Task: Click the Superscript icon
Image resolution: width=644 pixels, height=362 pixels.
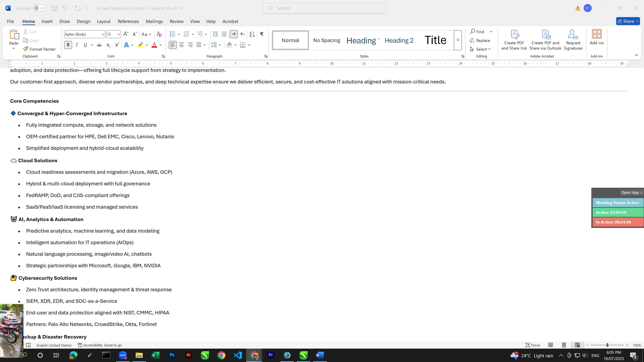Action: 117,45
